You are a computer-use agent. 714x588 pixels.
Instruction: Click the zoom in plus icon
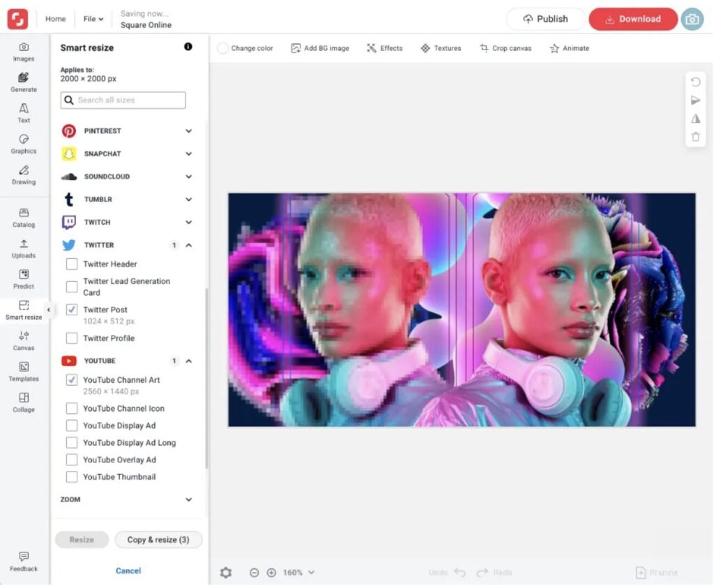(x=271, y=573)
